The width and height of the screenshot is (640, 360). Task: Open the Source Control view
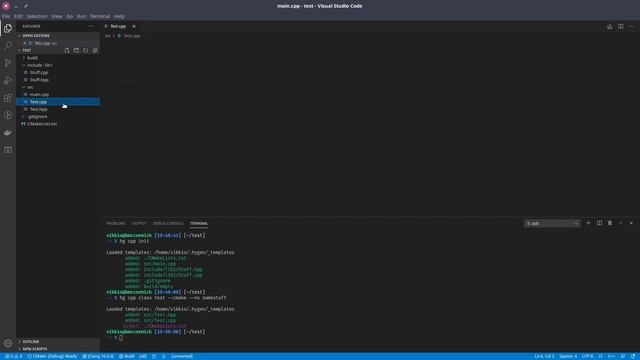[8, 63]
